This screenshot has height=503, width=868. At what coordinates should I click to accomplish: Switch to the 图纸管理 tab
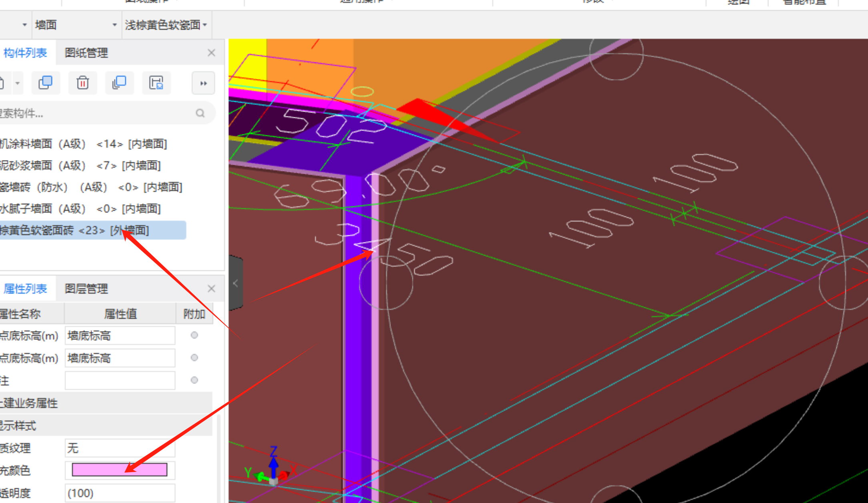tap(86, 53)
